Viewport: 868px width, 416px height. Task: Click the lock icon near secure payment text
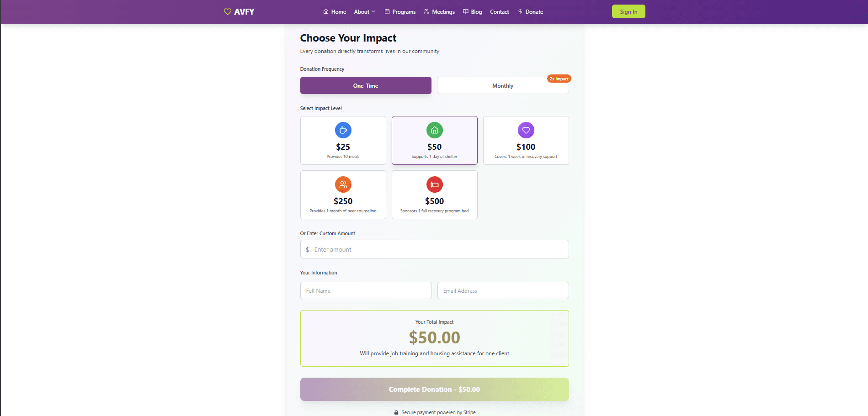tap(396, 412)
